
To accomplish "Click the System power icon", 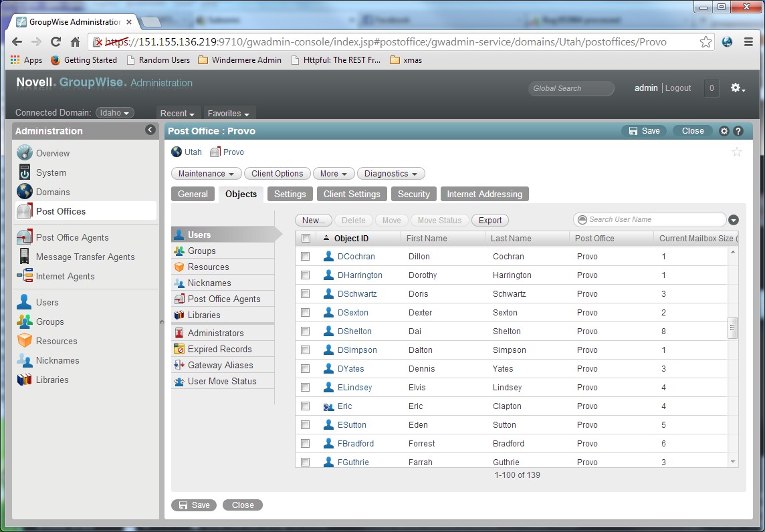I will tap(24, 172).
